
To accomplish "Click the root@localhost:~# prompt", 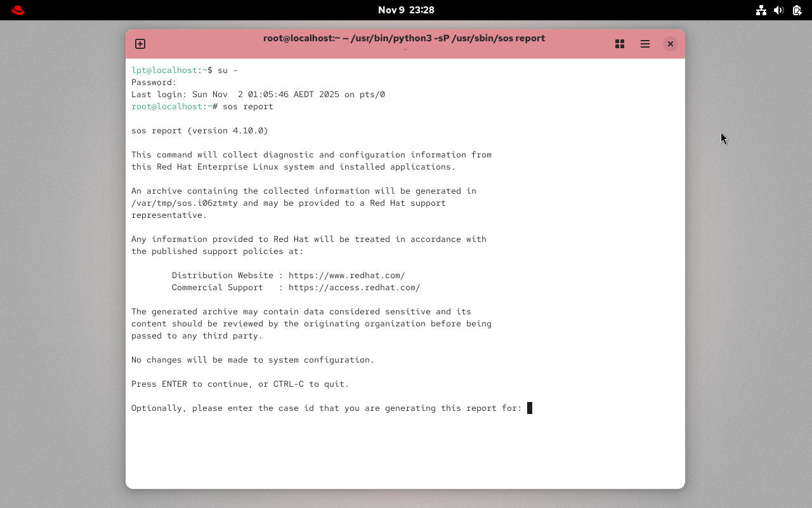I will point(167,106).
